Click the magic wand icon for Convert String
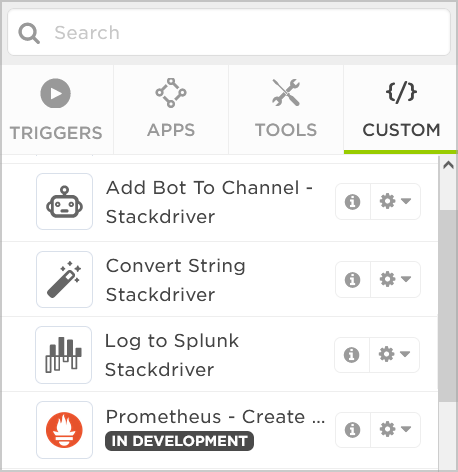This screenshot has width=458, height=472. tap(64, 279)
